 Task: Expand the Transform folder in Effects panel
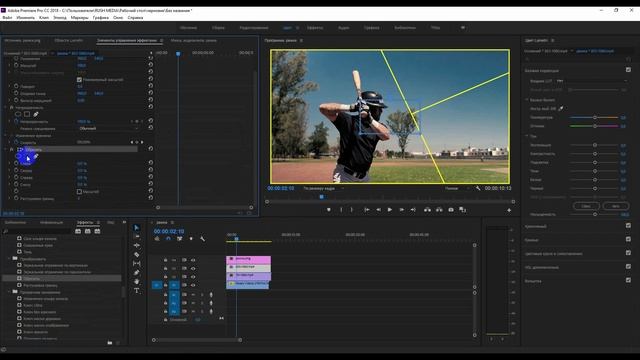[9, 259]
